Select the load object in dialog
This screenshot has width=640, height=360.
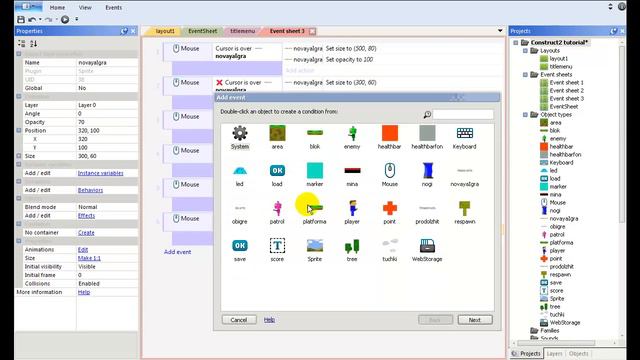[277, 175]
